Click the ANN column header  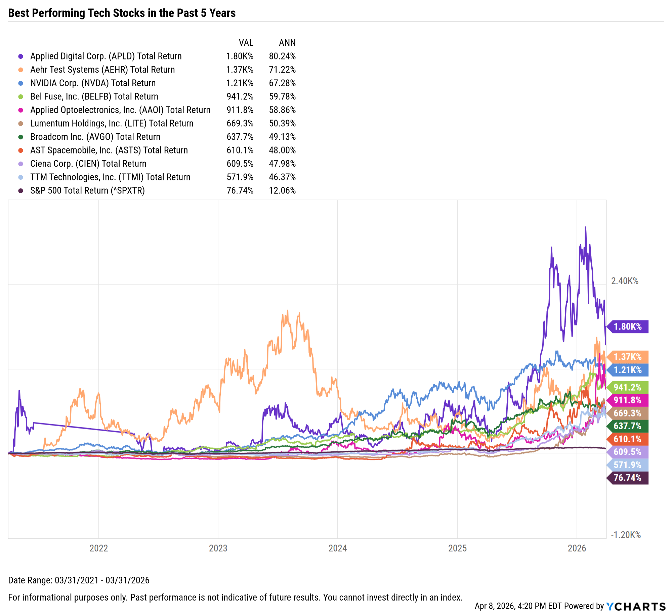pos(287,43)
